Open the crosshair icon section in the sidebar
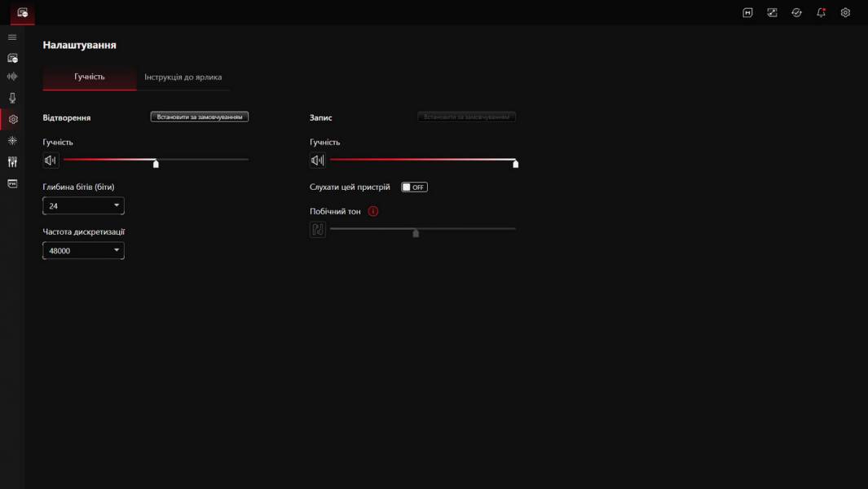 pos(12,141)
